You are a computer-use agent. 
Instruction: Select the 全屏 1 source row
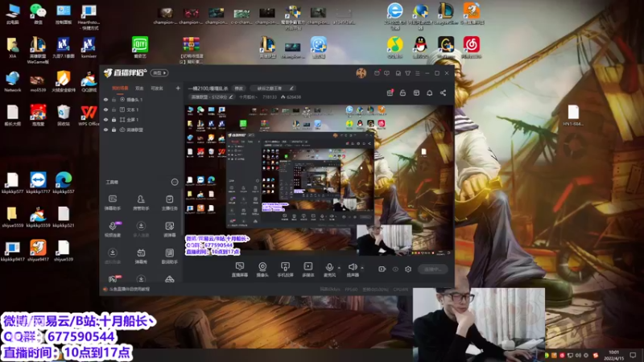click(x=142, y=119)
